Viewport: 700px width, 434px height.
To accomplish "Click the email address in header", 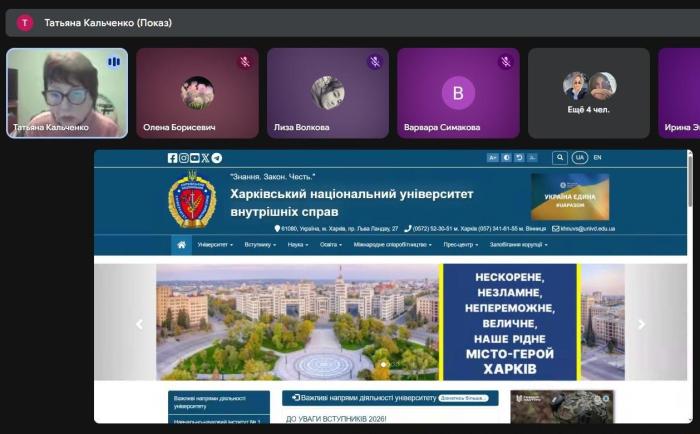I will pyautogui.click(x=588, y=229).
